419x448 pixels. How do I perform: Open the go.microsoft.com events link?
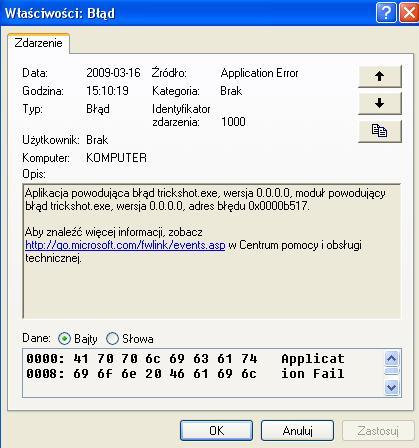pos(125,245)
